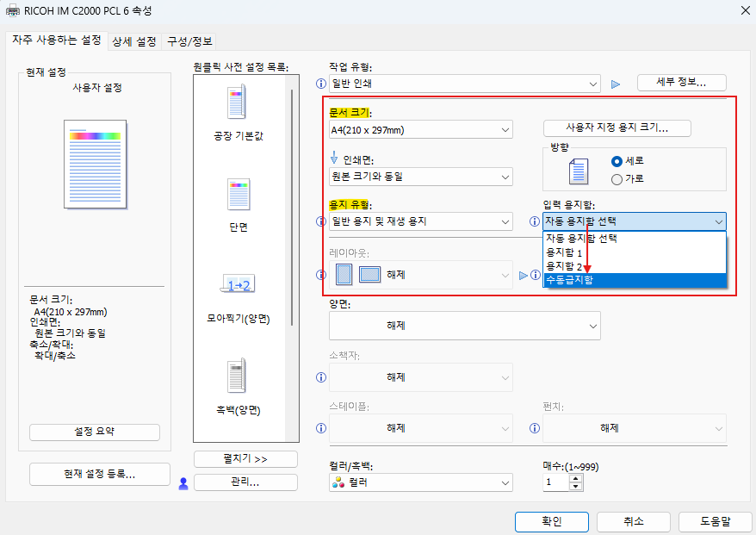756x535 pixels.
Task: Select the 모아찍기(양면) preset icon
Action: 239,284
